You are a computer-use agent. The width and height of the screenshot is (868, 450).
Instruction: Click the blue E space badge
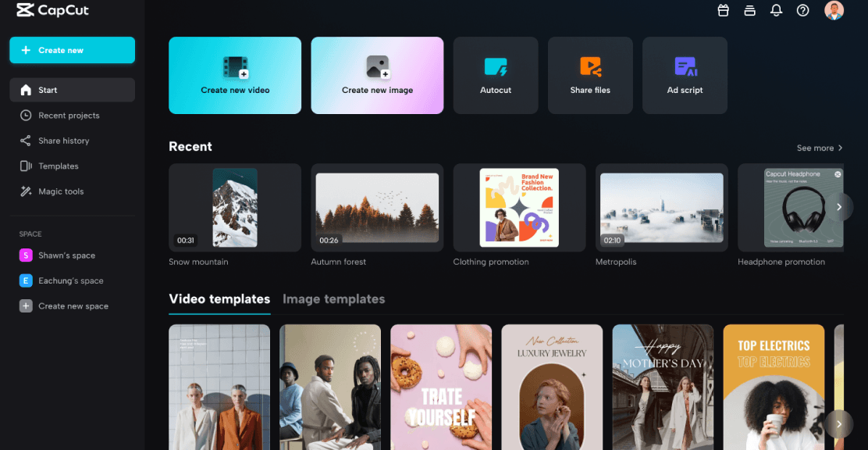(x=26, y=281)
